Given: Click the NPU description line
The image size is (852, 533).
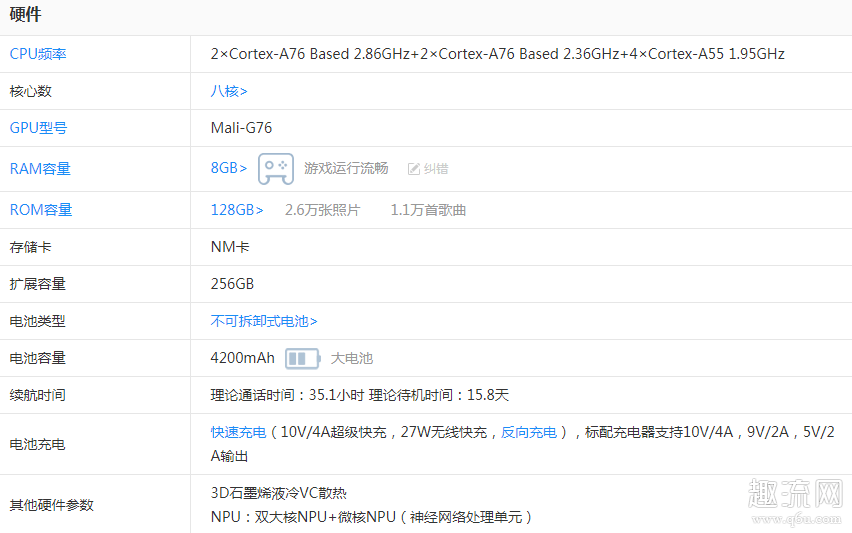Looking at the screenshot, I should point(371,517).
